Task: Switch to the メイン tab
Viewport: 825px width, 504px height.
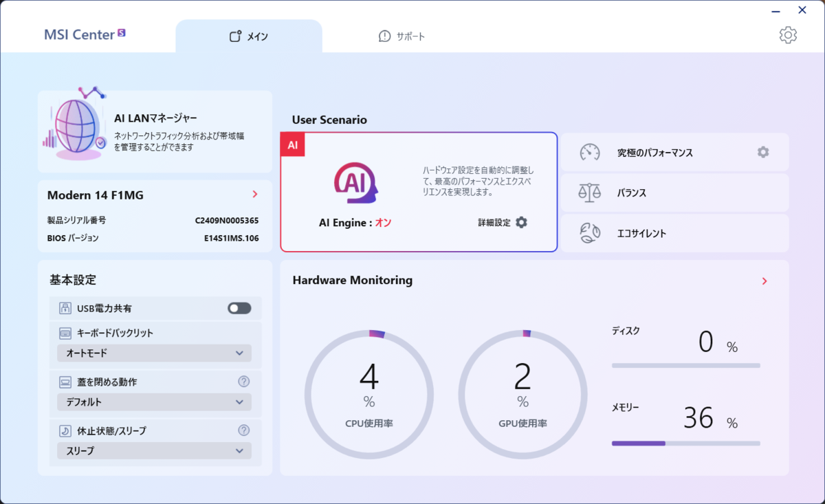Action: coord(249,36)
